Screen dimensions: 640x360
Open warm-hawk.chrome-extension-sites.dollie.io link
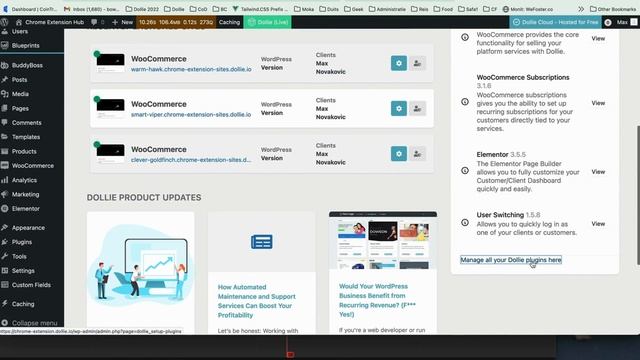[191, 69]
